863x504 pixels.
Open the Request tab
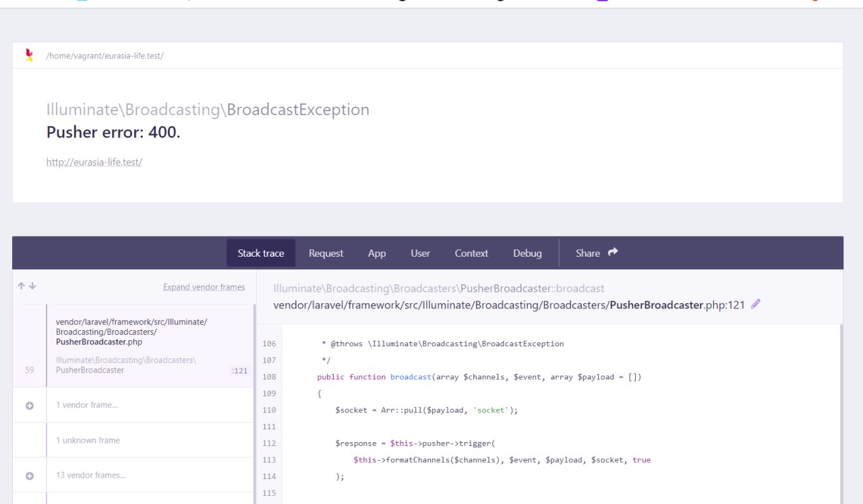point(326,253)
